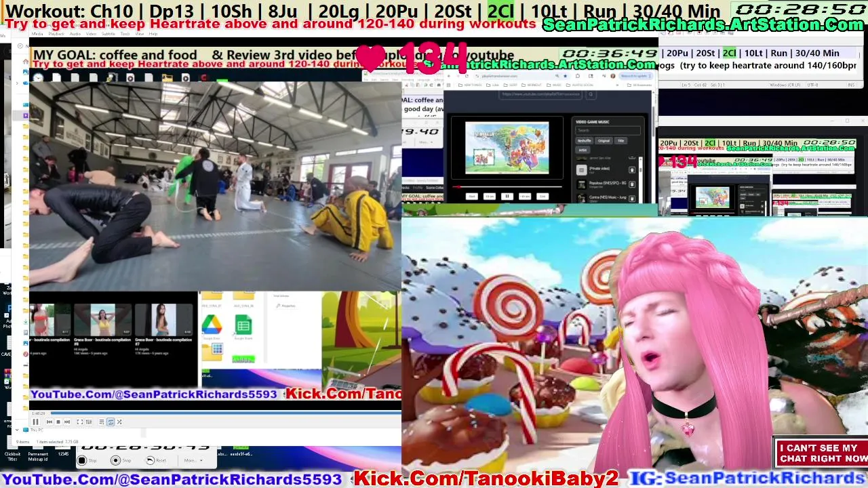The height and width of the screenshot is (488, 868).
Task: Click the Relaunch to update button
Action: click(x=634, y=76)
